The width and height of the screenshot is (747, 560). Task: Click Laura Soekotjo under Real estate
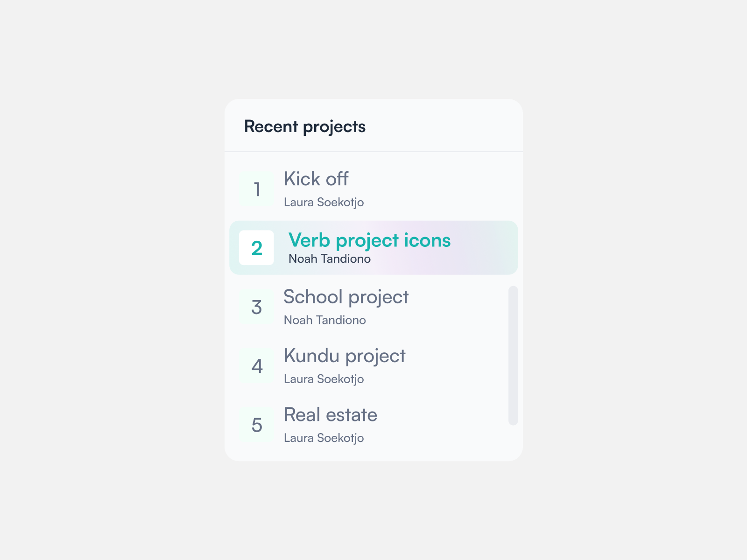pyautogui.click(x=324, y=438)
